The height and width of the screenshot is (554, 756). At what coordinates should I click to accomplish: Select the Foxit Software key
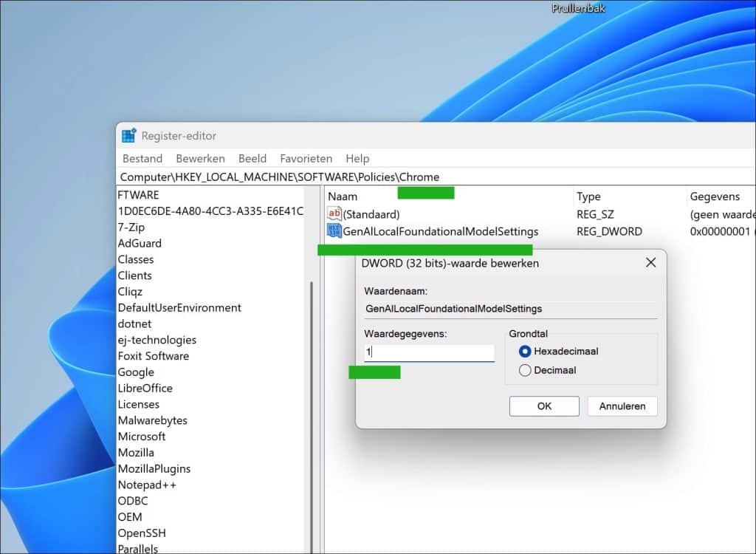click(154, 356)
